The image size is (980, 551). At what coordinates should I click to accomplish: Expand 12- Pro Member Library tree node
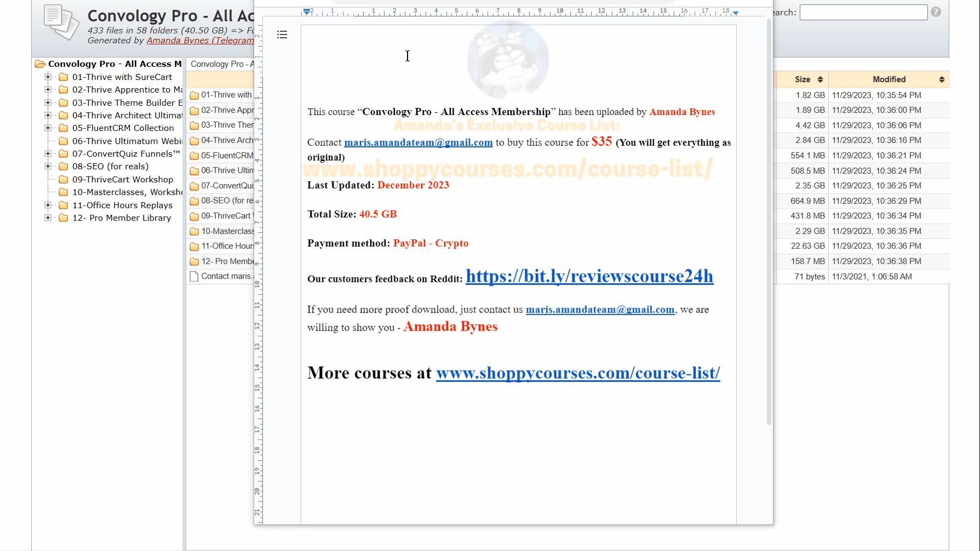(48, 218)
